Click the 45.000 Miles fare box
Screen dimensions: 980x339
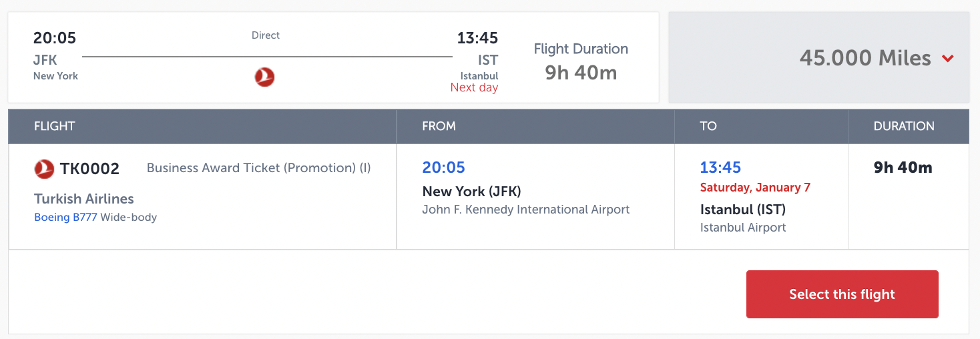[865, 58]
